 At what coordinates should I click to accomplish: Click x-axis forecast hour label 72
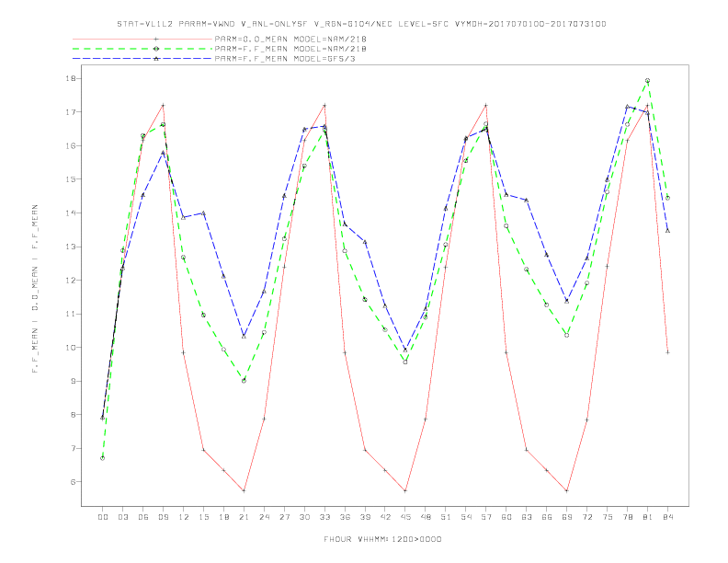click(x=586, y=517)
